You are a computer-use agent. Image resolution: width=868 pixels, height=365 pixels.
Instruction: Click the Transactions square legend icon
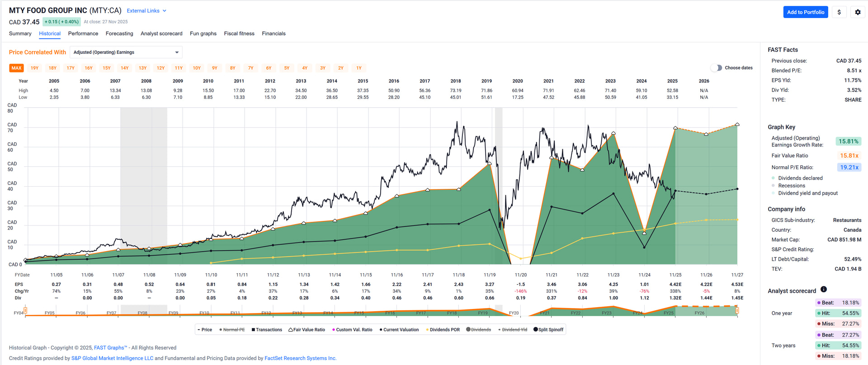pos(254,330)
